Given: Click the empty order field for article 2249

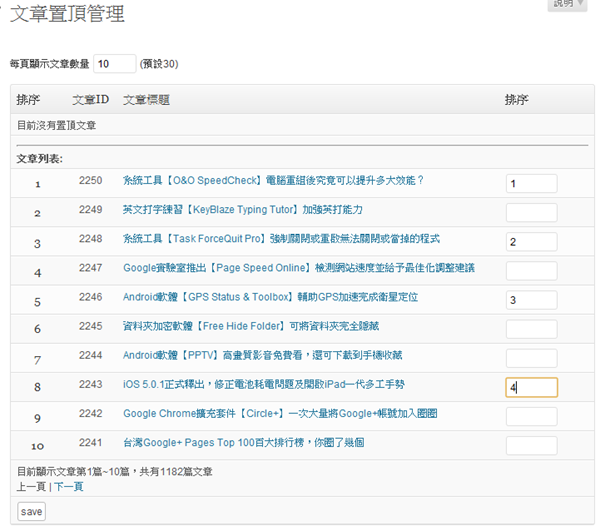Looking at the screenshot, I should [x=531, y=212].
